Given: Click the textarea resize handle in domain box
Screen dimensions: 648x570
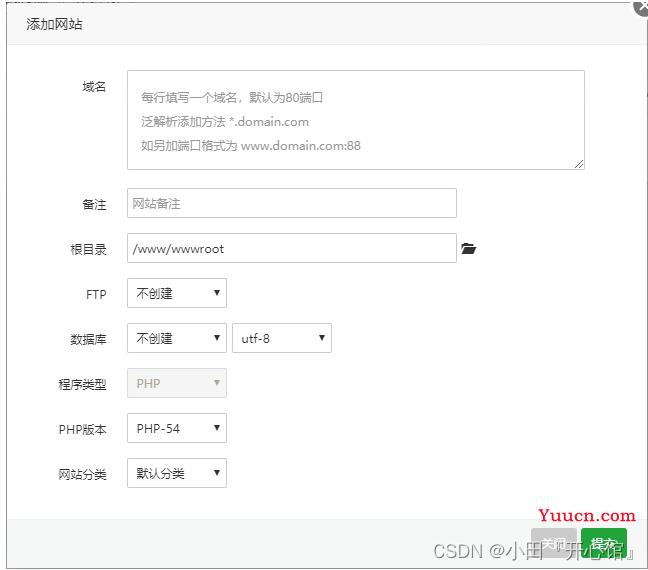Looking at the screenshot, I should [579, 164].
